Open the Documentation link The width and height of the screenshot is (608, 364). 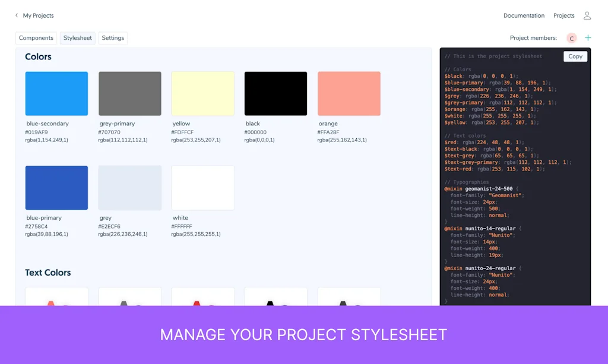[x=524, y=15]
